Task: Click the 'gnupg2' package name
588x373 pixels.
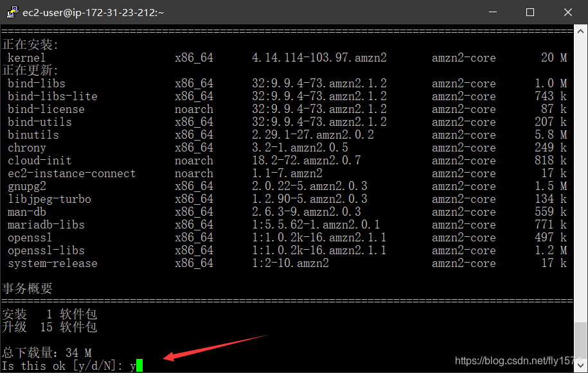Action: tap(26, 186)
